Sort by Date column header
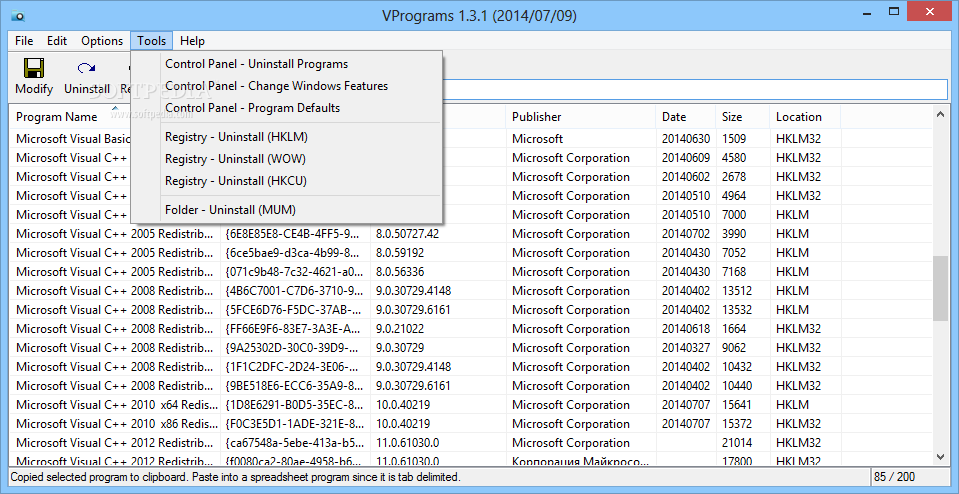 [x=686, y=117]
